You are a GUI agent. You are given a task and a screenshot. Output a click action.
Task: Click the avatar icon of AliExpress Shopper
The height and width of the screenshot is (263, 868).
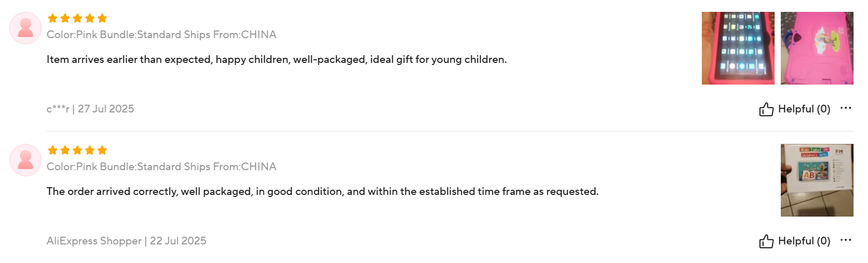click(x=25, y=160)
